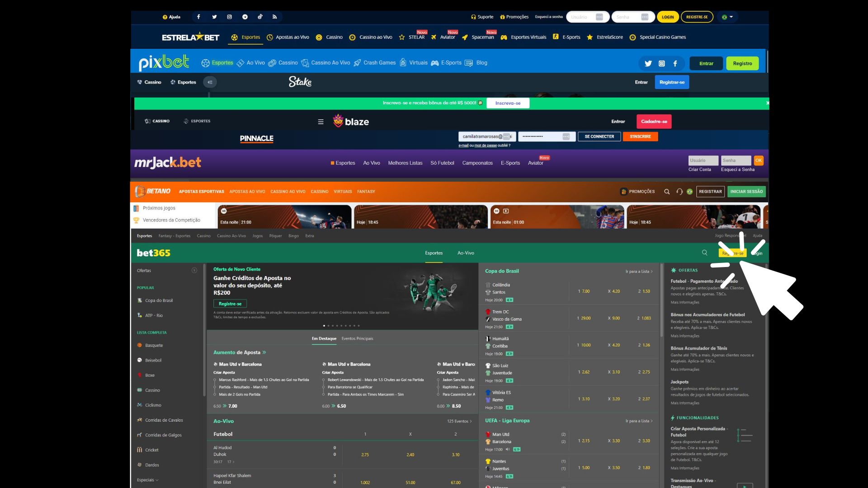Open Basquete in bet365 sports list

click(150, 345)
